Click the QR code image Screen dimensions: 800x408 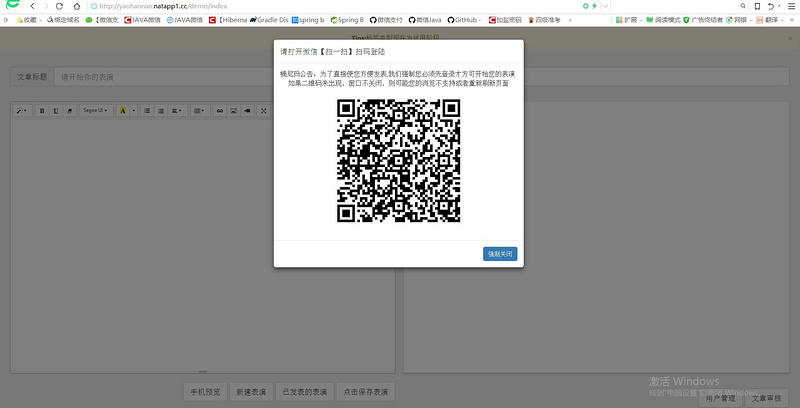pyautogui.click(x=398, y=161)
